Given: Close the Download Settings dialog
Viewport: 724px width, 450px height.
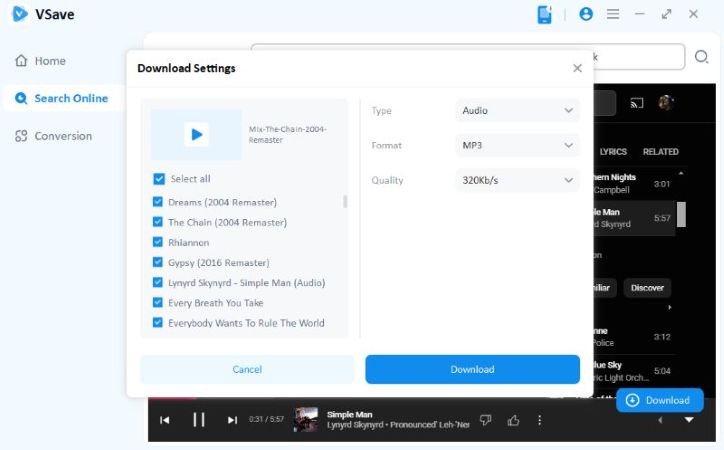Looking at the screenshot, I should coord(577,68).
